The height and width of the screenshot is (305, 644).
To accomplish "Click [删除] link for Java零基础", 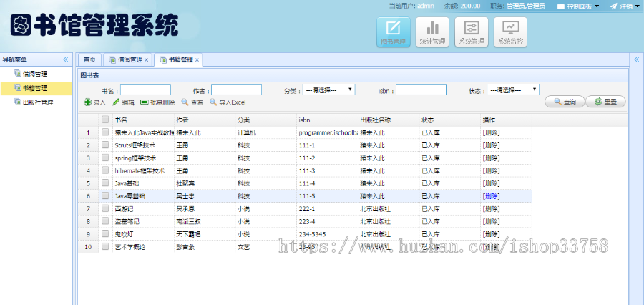I will [491, 196].
